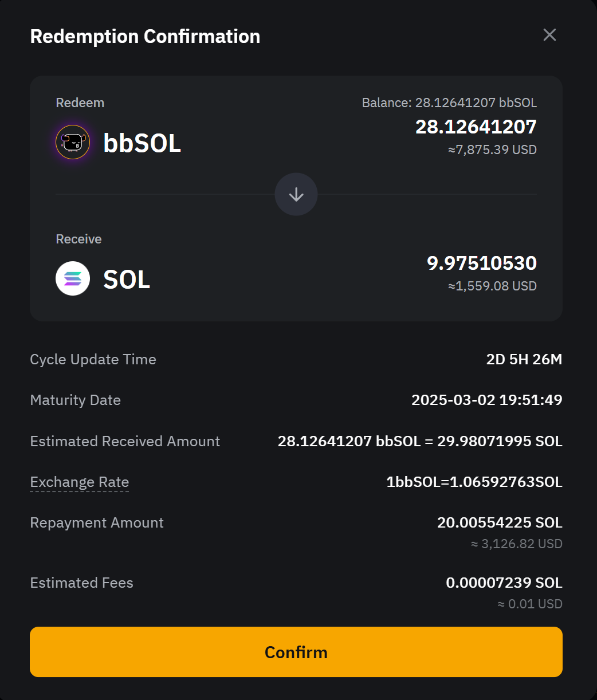Click the SOL token logo
Viewport: 597px width, 700px height.
pyautogui.click(x=73, y=278)
